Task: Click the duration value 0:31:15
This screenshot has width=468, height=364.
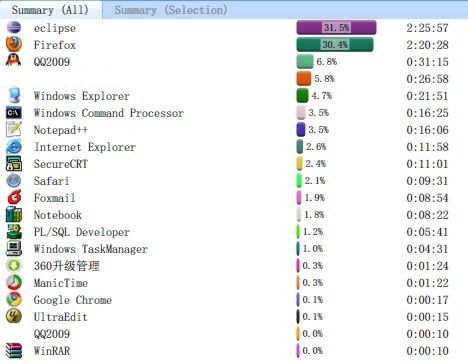Action: 427,62
